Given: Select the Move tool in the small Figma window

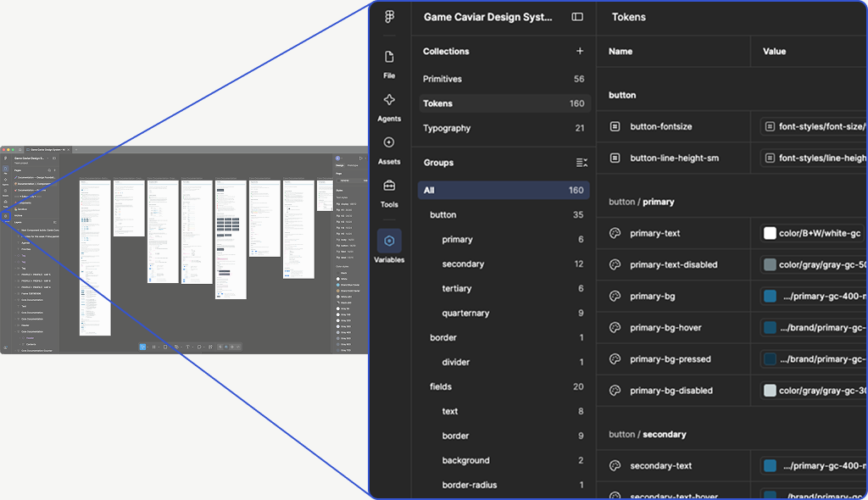Looking at the screenshot, I should [x=142, y=347].
